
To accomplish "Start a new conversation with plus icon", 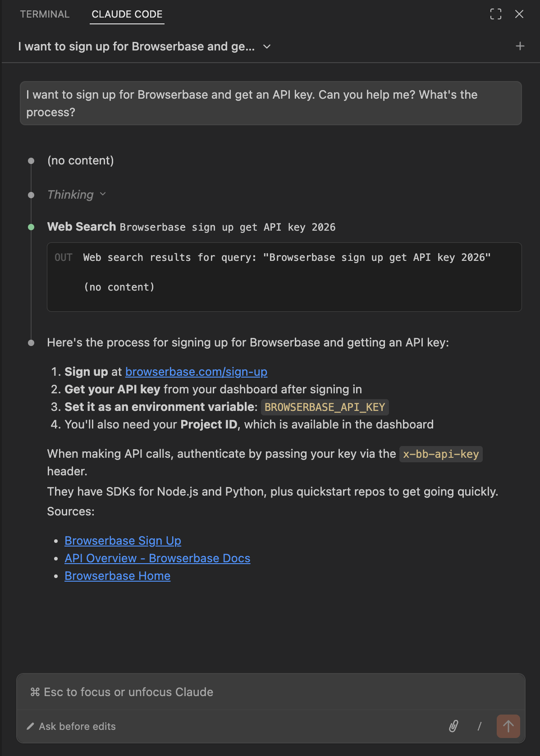I will [x=520, y=46].
